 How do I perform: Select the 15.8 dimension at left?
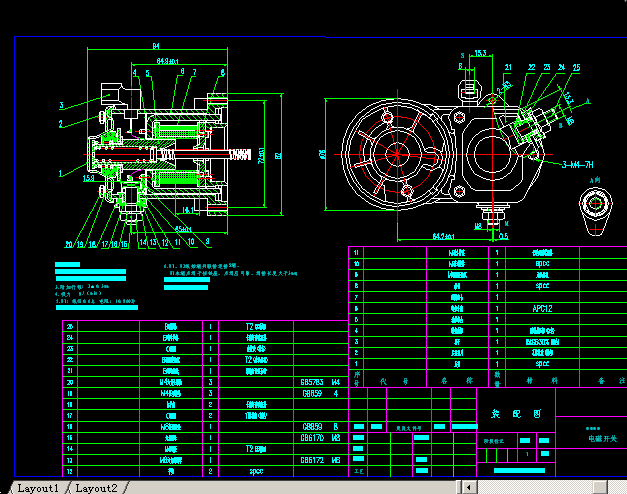[x=89, y=178]
